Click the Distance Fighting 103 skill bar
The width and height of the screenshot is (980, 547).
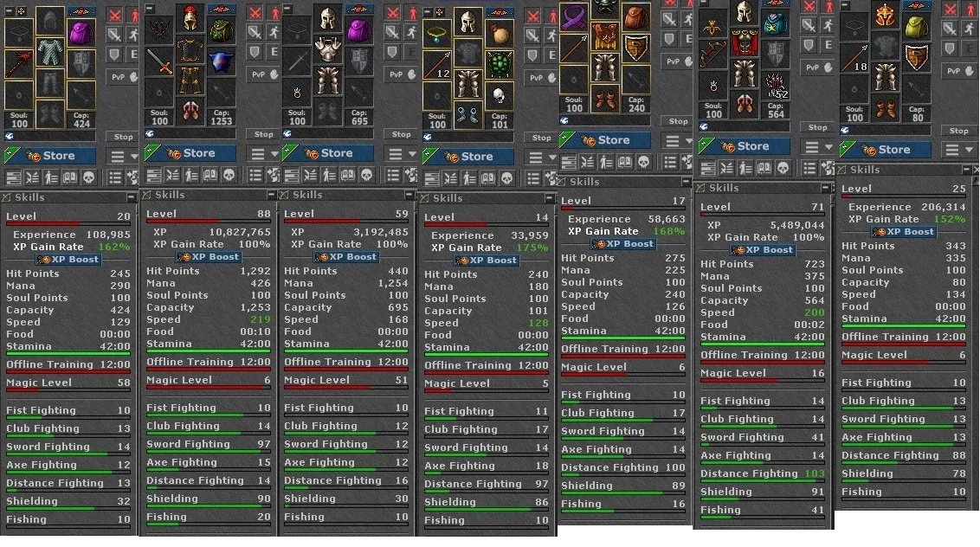tap(763, 481)
